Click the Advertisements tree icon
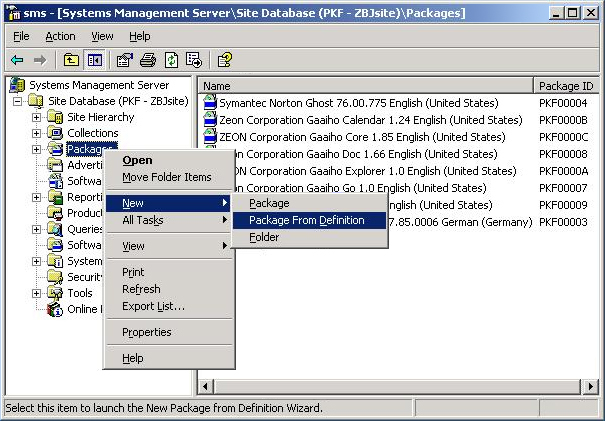The height and width of the screenshot is (421, 605). (x=55, y=165)
